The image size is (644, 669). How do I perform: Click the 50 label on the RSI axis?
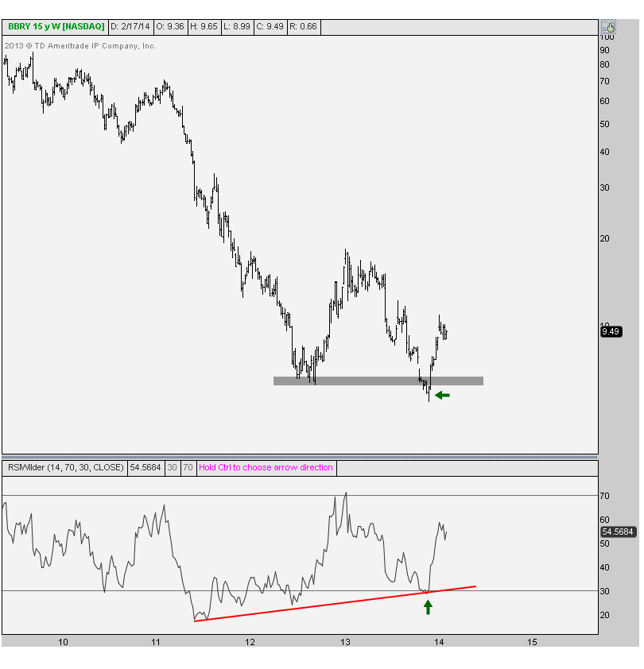click(605, 543)
